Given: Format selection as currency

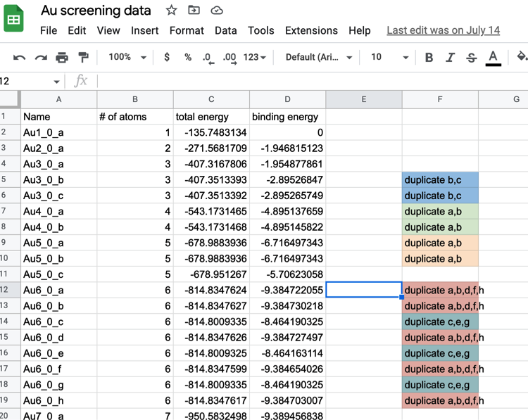Looking at the screenshot, I should (167, 57).
